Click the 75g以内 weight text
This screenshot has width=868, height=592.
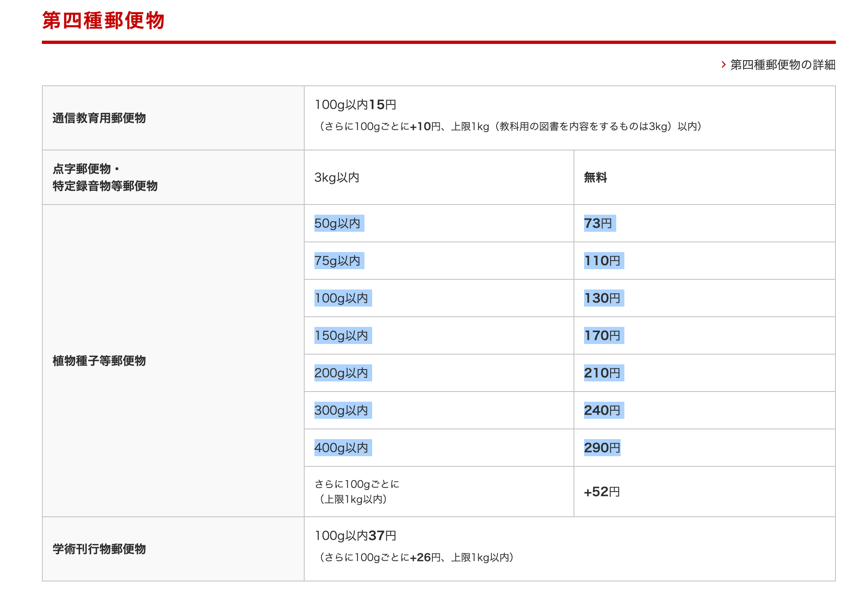tap(338, 261)
